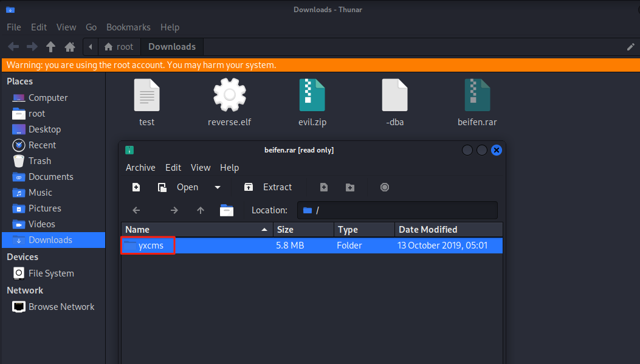Sort by Name column header
640x364 pixels.
click(x=197, y=230)
